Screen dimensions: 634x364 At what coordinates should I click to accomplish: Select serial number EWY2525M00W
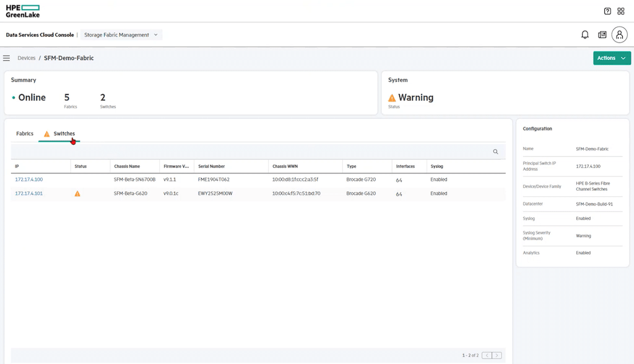(215, 193)
